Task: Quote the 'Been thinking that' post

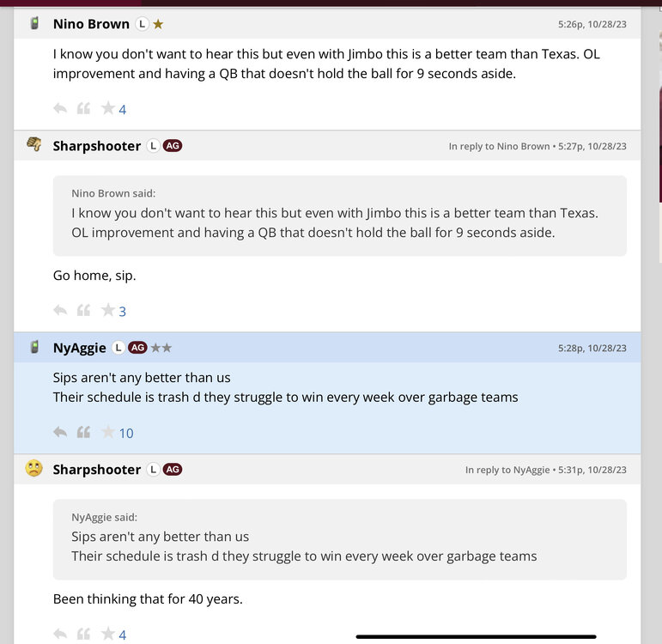Action: pos(83,634)
